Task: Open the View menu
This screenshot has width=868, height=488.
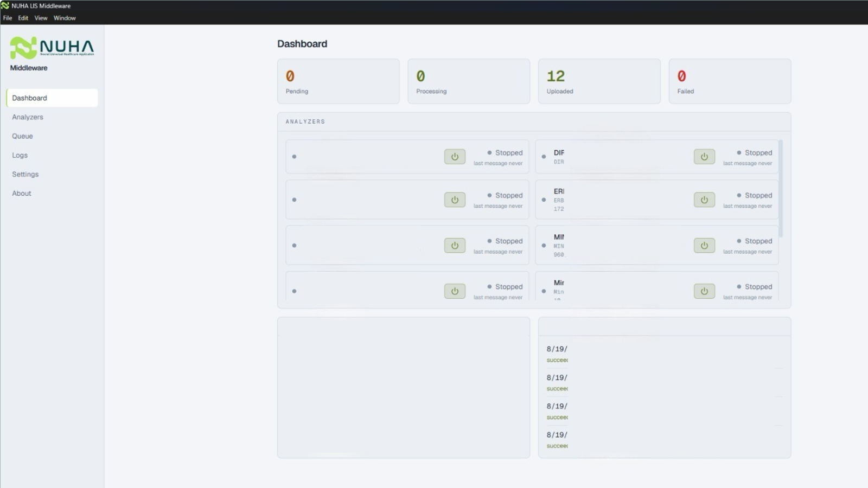Action: coord(41,18)
